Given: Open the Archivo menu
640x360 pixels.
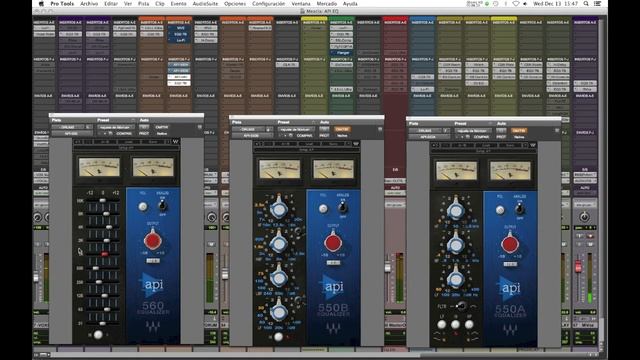Looking at the screenshot, I should click(89, 4).
